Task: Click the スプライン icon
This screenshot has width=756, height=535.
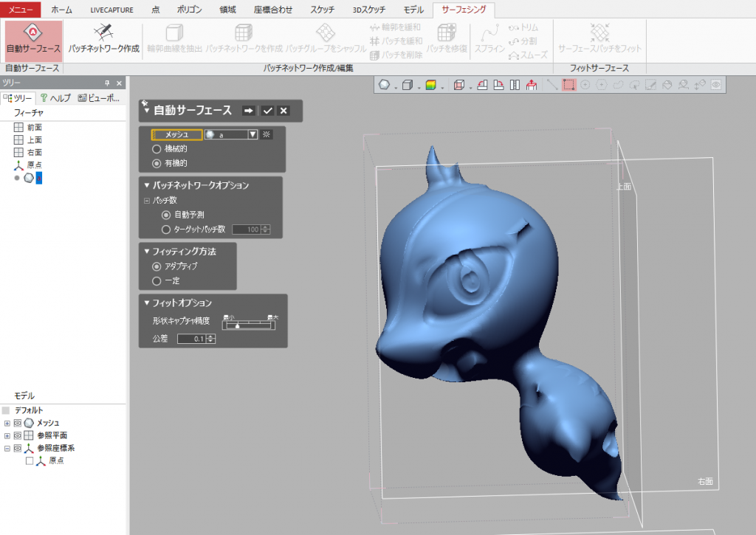Action: 489,32
